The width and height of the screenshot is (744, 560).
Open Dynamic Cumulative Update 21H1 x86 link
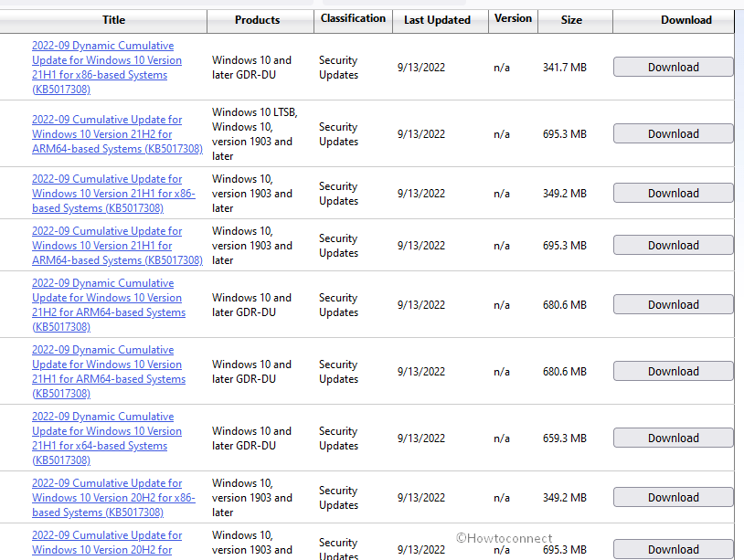coord(106,68)
